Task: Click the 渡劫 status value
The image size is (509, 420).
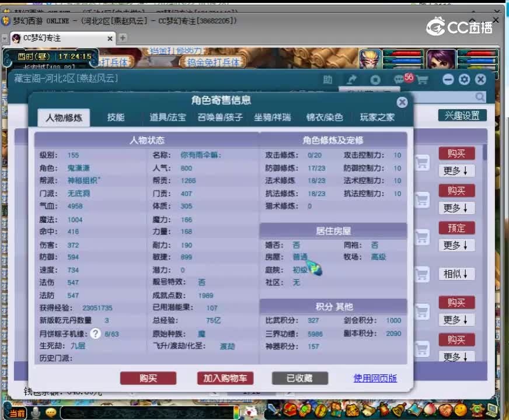Action: point(227,346)
